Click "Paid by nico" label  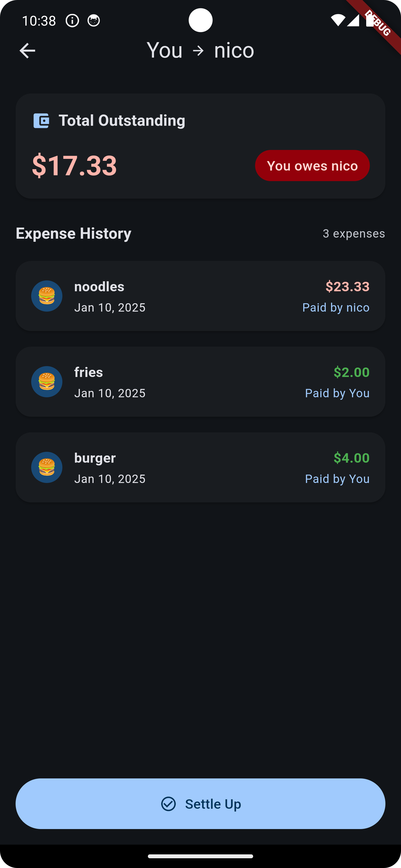click(x=336, y=307)
